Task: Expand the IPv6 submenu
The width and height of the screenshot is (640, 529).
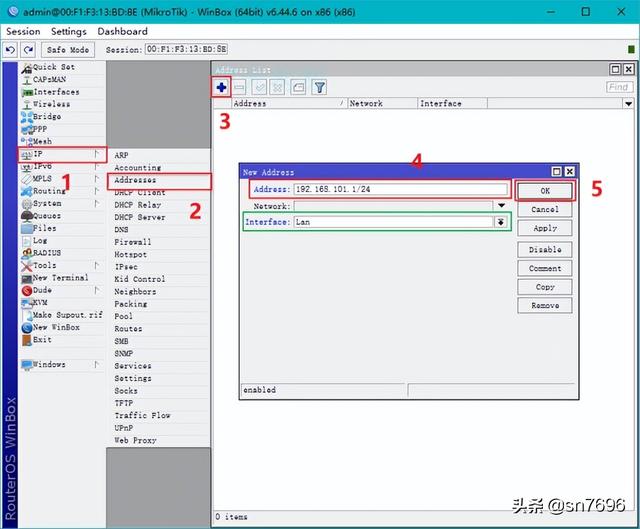Action: click(x=63, y=167)
